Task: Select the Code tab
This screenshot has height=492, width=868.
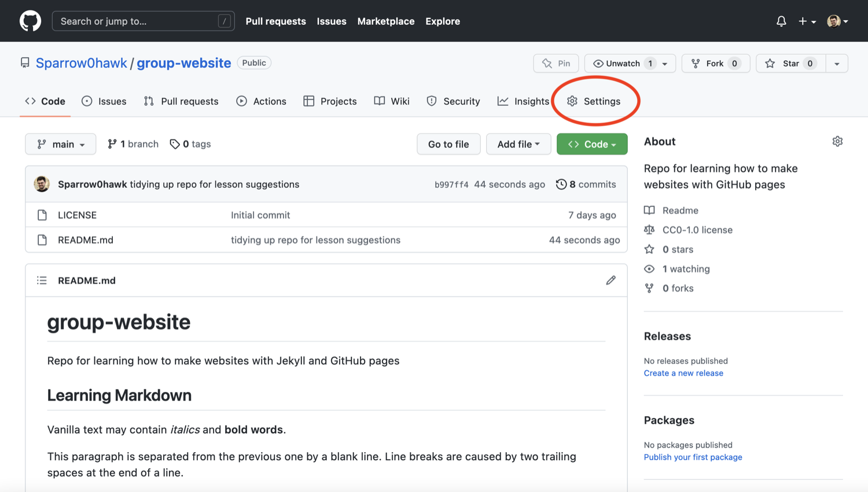Action: tap(45, 101)
